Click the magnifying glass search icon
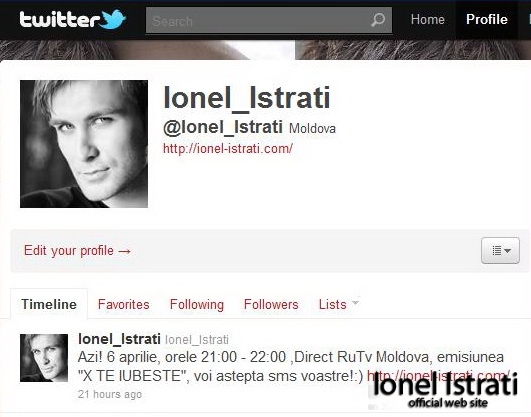Screen dimensions: 531x417 pyautogui.click(x=378, y=20)
